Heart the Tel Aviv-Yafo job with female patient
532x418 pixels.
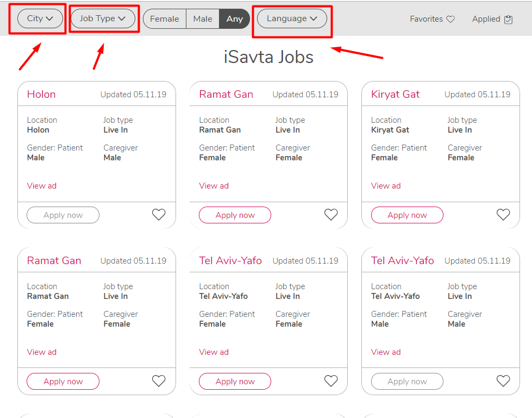pos(331,380)
